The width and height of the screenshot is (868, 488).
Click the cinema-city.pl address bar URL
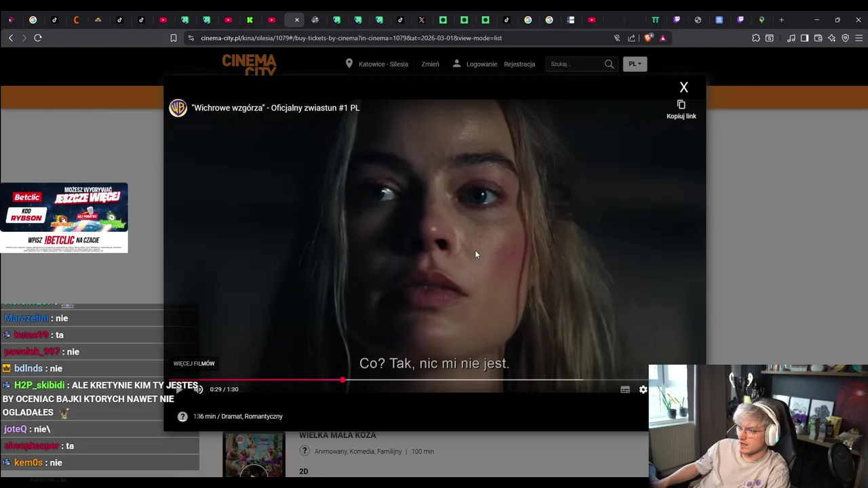pos(351,38)
